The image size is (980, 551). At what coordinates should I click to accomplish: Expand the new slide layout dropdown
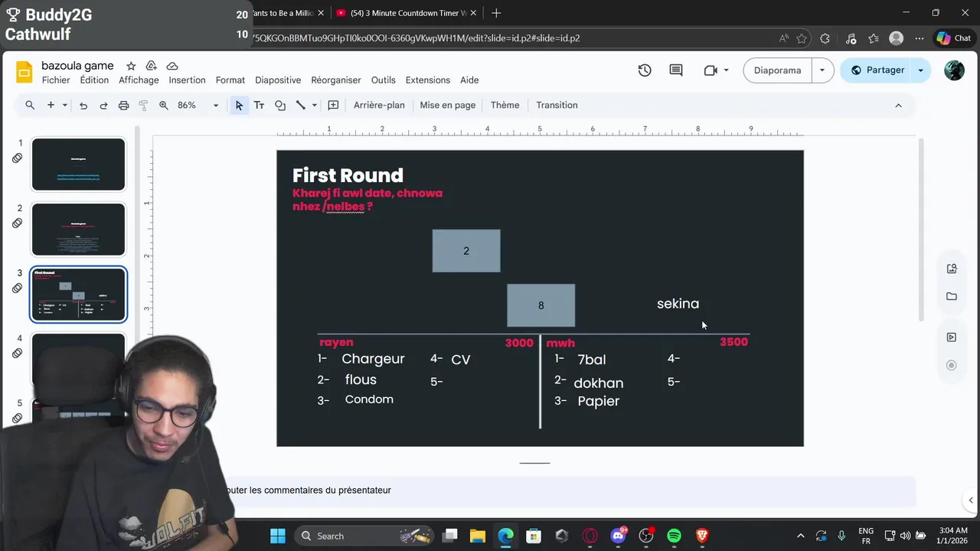coord(65,105)
